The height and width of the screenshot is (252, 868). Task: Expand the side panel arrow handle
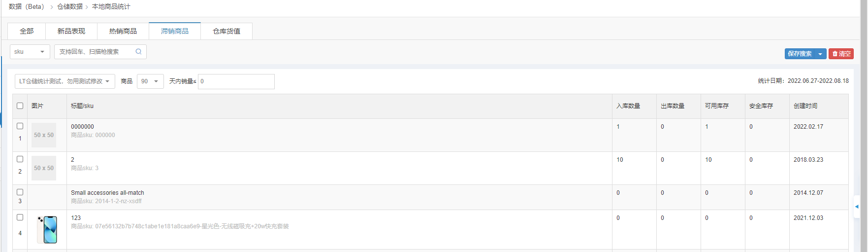tap(857, 207)
